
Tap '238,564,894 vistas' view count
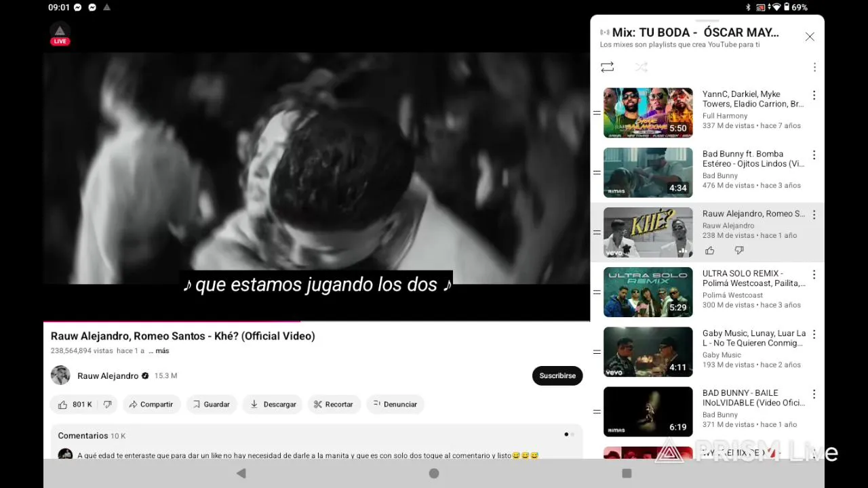coord(81,351)
